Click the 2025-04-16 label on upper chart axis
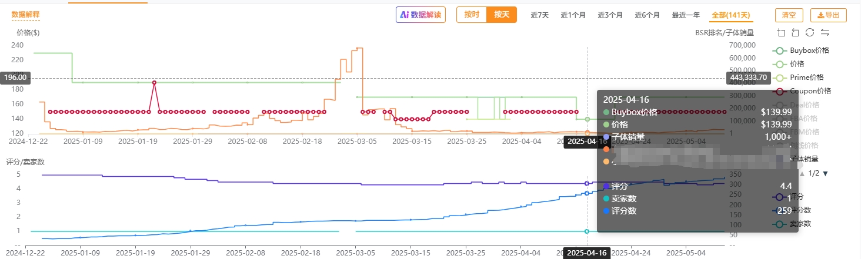 pos(587,142)
